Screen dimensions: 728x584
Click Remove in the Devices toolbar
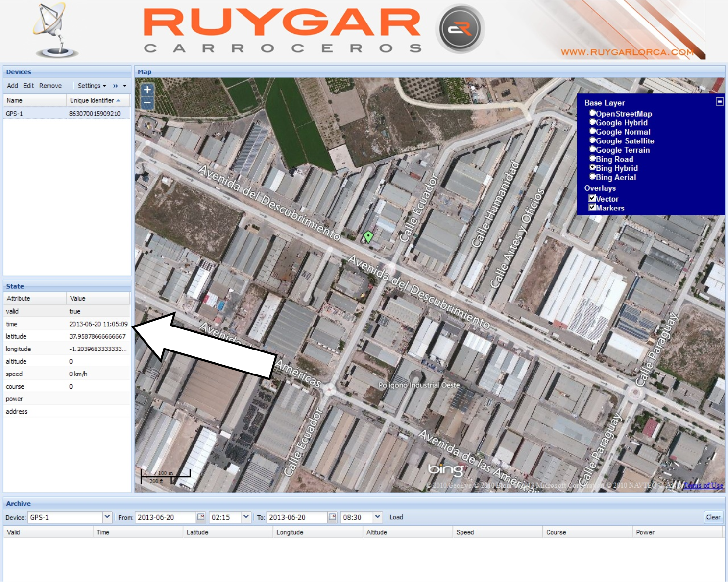(50, 86)
